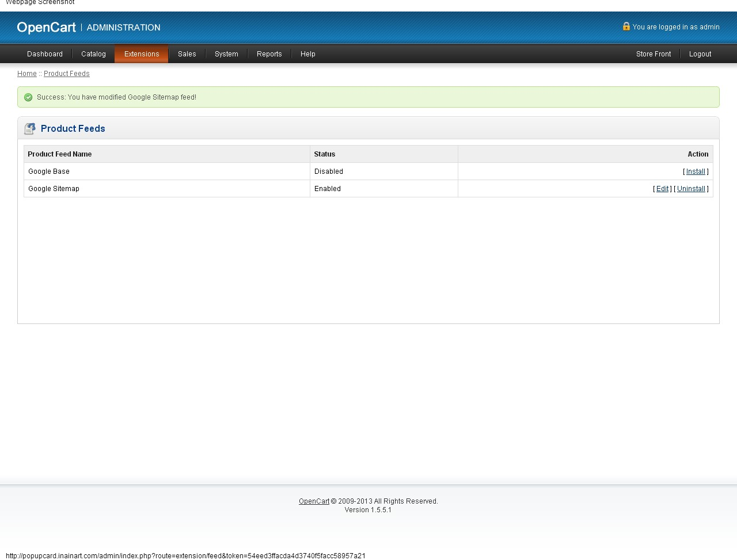
Task: Open the Help menu
Action: point(308,54)
